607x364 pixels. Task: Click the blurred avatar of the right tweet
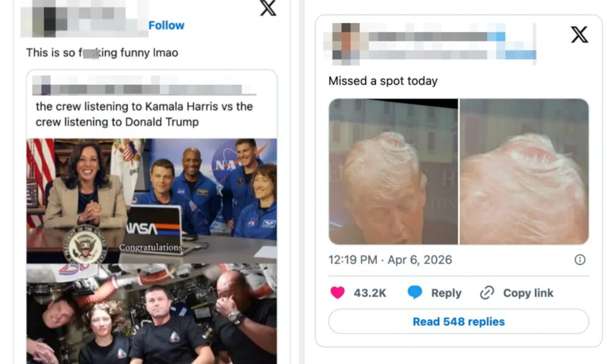pyautogui.click(x=346, y=44)
